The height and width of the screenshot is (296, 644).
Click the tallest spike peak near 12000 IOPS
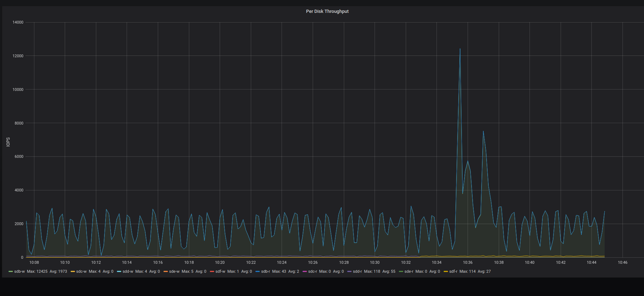click(x=460, y=49)
